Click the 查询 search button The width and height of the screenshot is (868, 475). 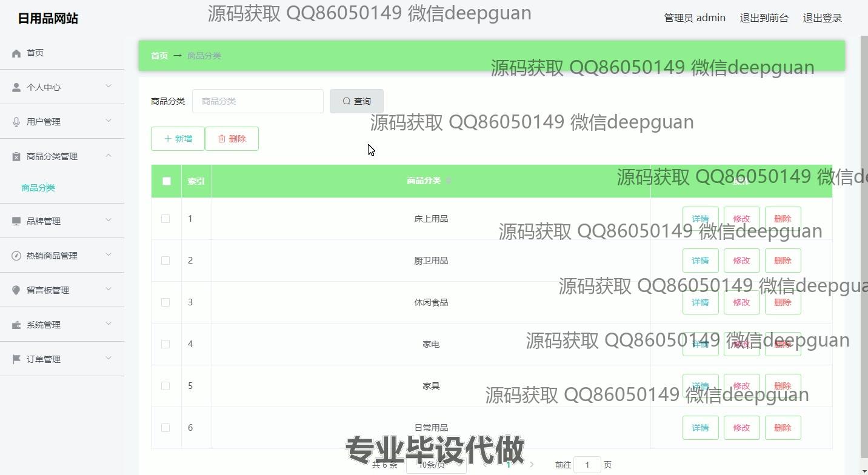pos(356,101)
